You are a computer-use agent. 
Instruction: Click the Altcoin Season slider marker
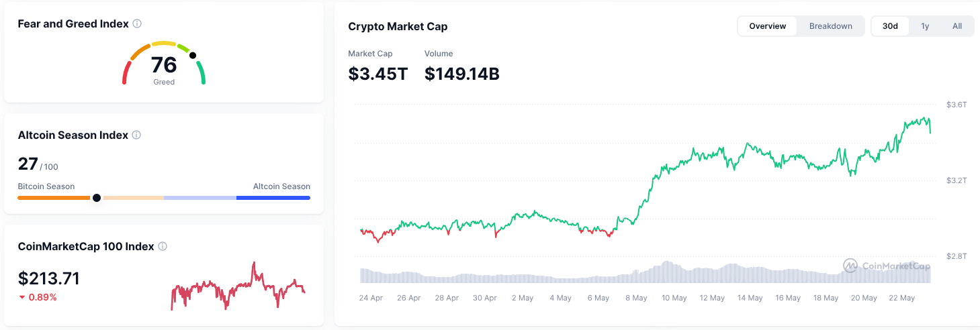[97, 198]
